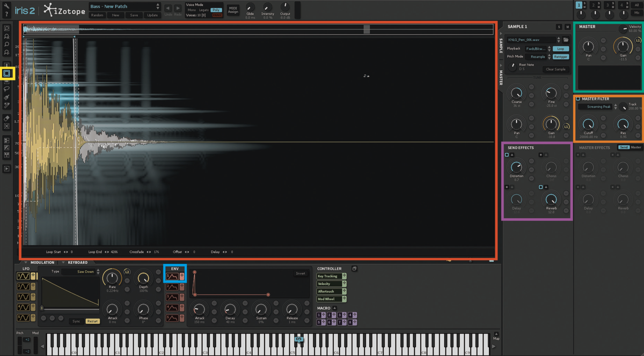Toggle the Reverb send effect power switch
The image size is (644, 356).
click(x=541, y=187)
